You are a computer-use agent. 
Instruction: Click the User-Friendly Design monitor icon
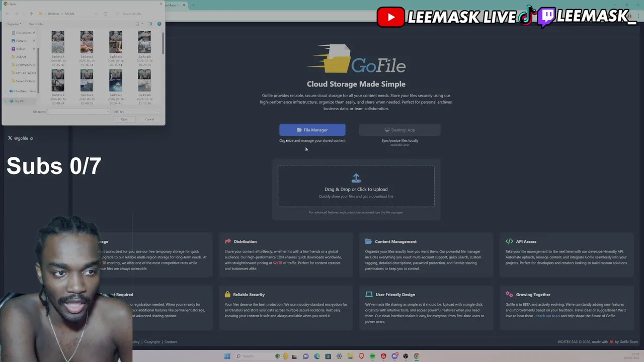click(369, 295)
